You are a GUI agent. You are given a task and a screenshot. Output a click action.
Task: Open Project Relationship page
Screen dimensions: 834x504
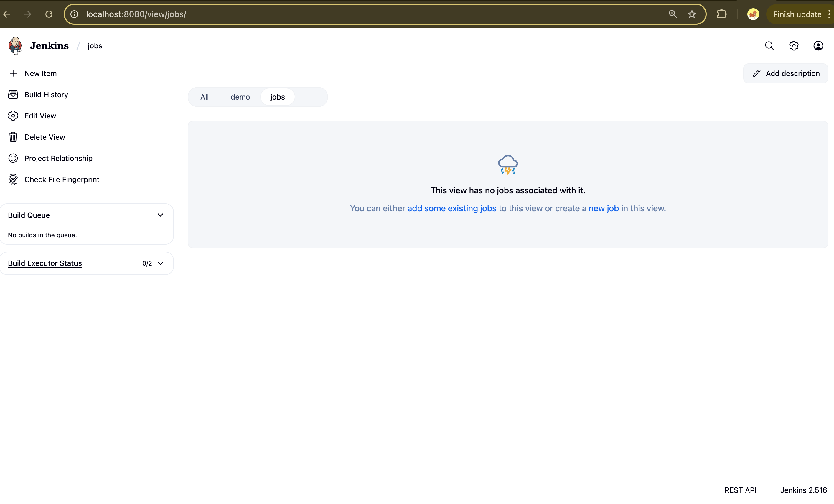pos(58,158)
